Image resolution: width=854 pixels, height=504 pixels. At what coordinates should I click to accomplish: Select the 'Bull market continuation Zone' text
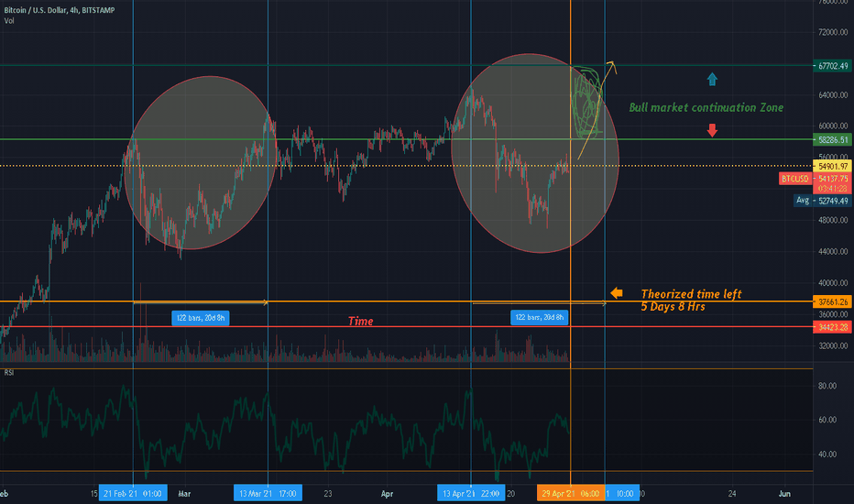(x=706, y=107)
